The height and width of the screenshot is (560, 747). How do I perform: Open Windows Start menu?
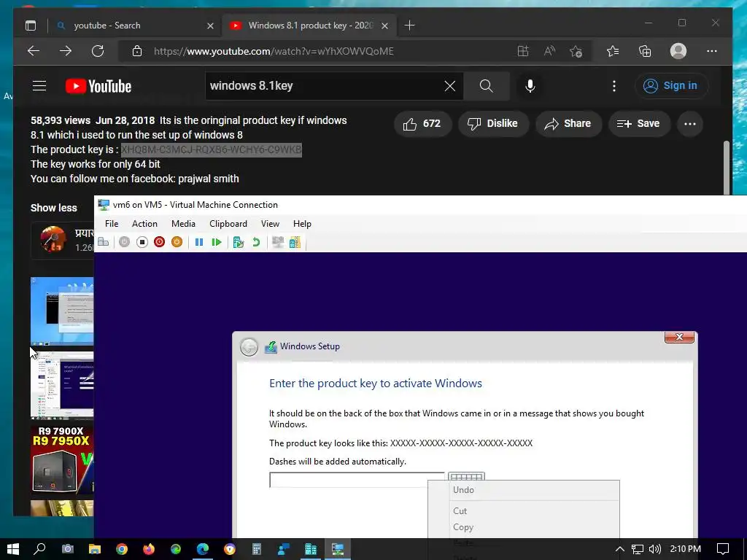[13, 549]
